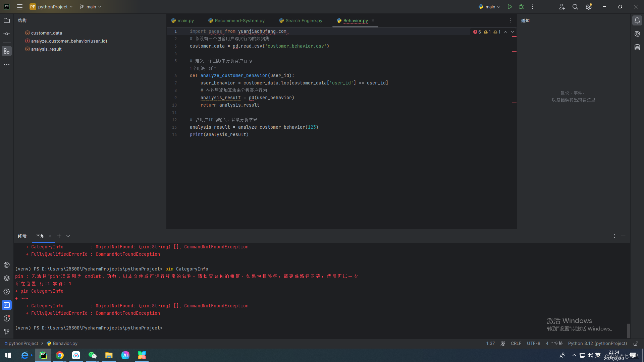Open the indent setting 4 个空格
644x362 pixels.
554,344
